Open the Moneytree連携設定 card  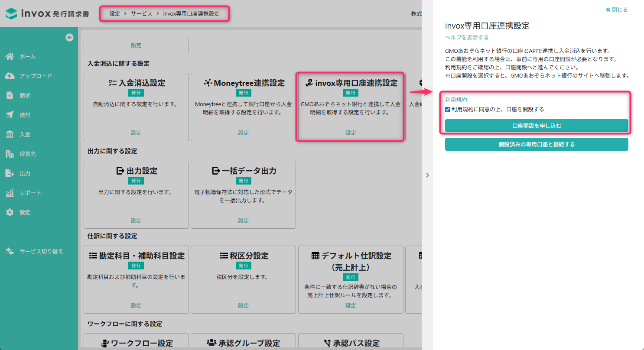pyautogui.click(x=243, y=107)
